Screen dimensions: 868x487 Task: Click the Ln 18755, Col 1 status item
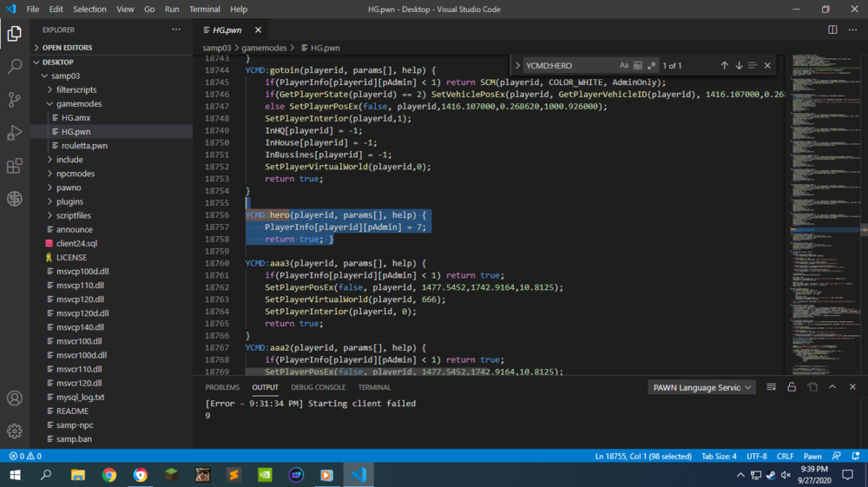point(643,456)
